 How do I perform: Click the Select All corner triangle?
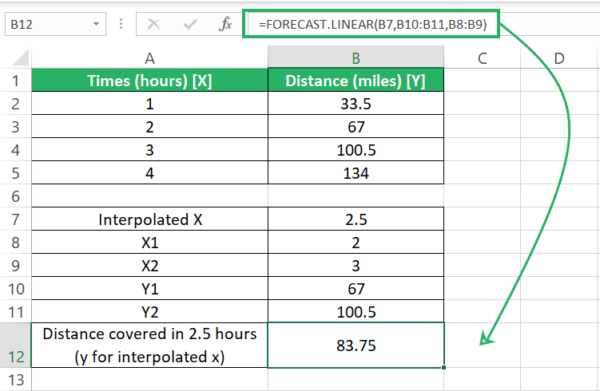point(21,58)
